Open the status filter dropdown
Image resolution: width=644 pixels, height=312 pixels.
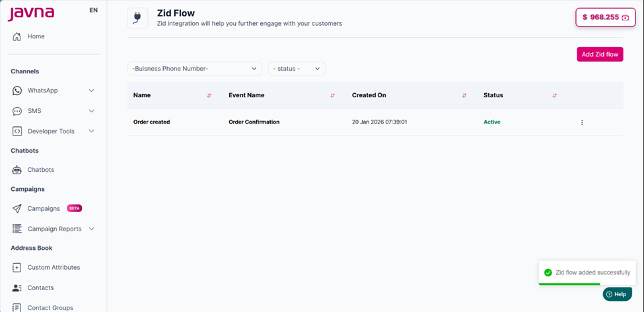click(x=297, y=69)
